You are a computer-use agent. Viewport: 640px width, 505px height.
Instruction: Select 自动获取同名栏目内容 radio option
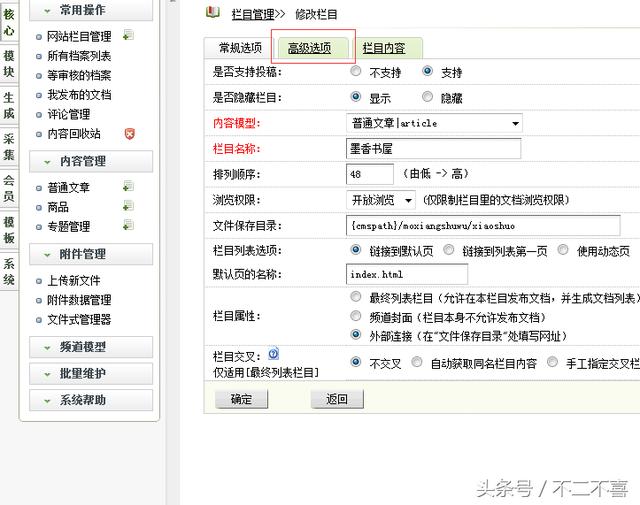[x=417, y=362]
